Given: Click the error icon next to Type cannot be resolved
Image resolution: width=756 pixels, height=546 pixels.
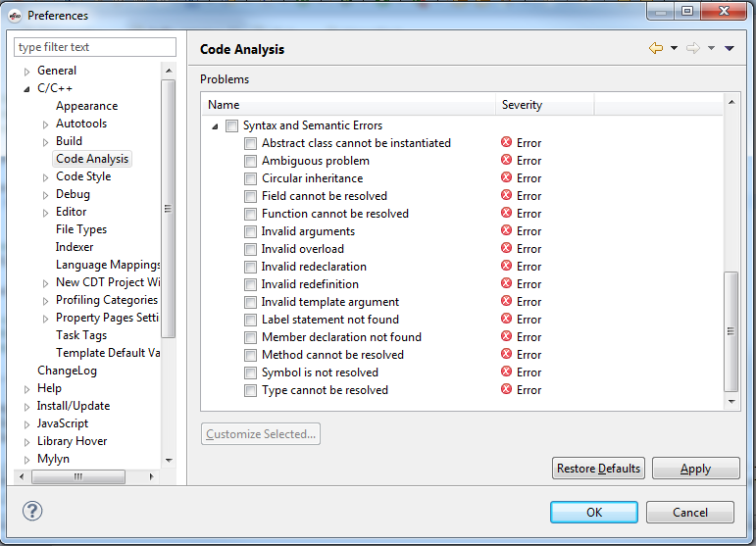Looking at the screenshot, I should click(x=506, y=389).
